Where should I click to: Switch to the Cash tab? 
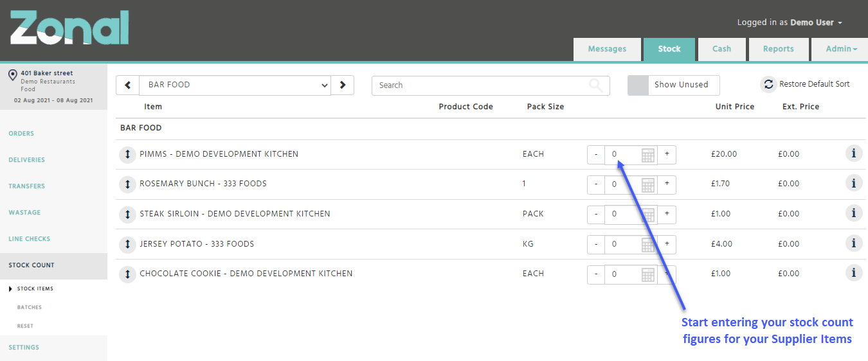pos(721,49)
